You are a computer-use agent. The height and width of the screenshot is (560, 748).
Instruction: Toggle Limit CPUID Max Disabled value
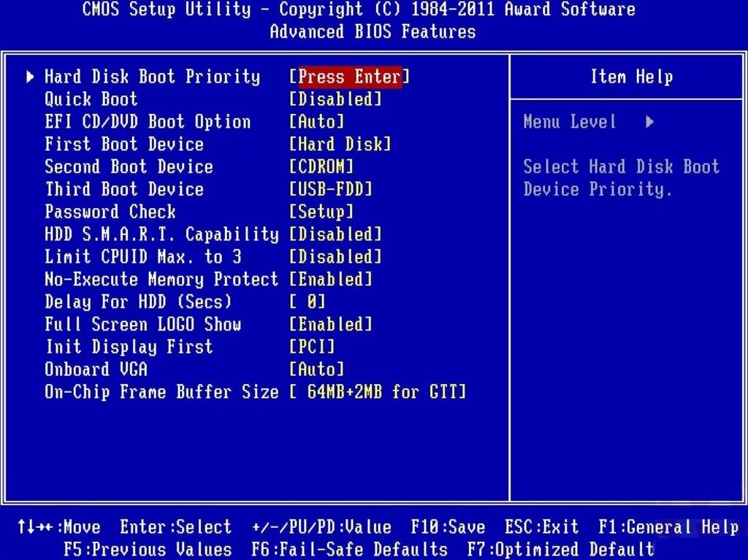coord(335,256)
